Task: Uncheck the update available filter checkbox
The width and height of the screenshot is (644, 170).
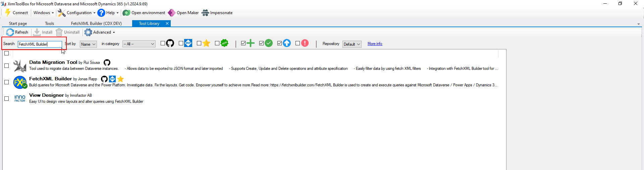Action: (x=279, y=43)
